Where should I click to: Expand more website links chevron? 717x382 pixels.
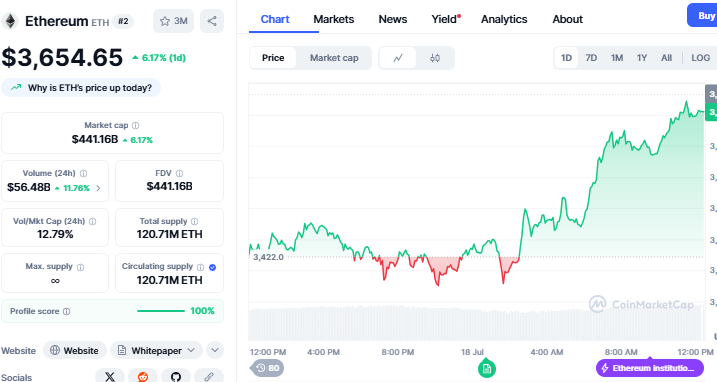click(x=215, y=350)
